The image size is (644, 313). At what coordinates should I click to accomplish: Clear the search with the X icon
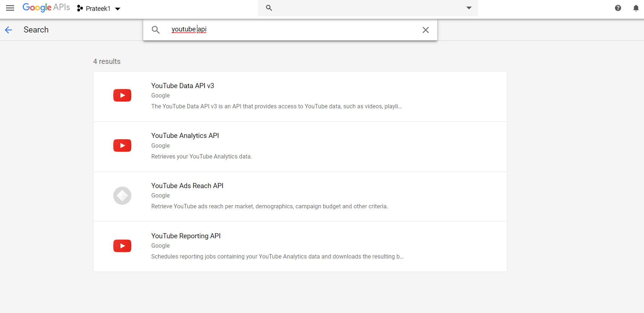426,30
